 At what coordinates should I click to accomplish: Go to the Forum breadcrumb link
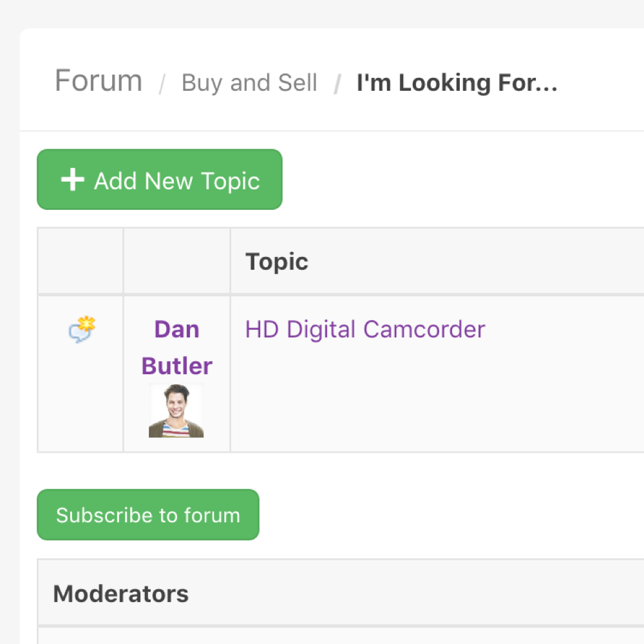(x=99, y=81)
